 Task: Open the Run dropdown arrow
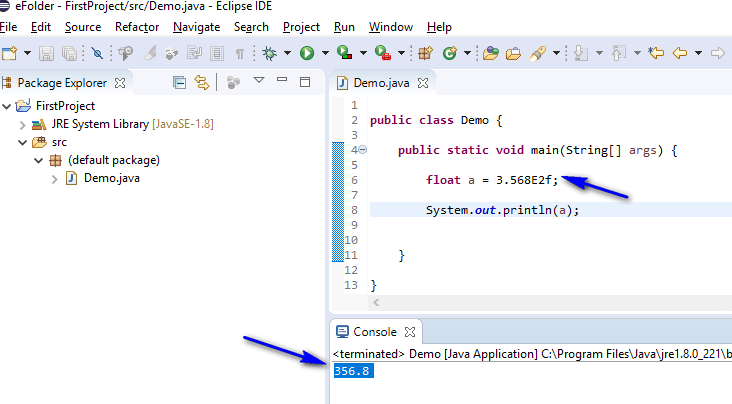325,53
